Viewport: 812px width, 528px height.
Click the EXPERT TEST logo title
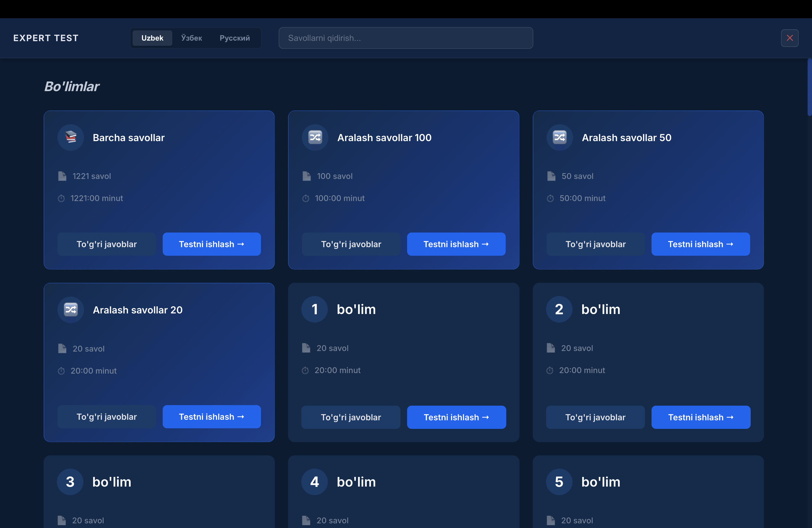click(x=46, y=38)
